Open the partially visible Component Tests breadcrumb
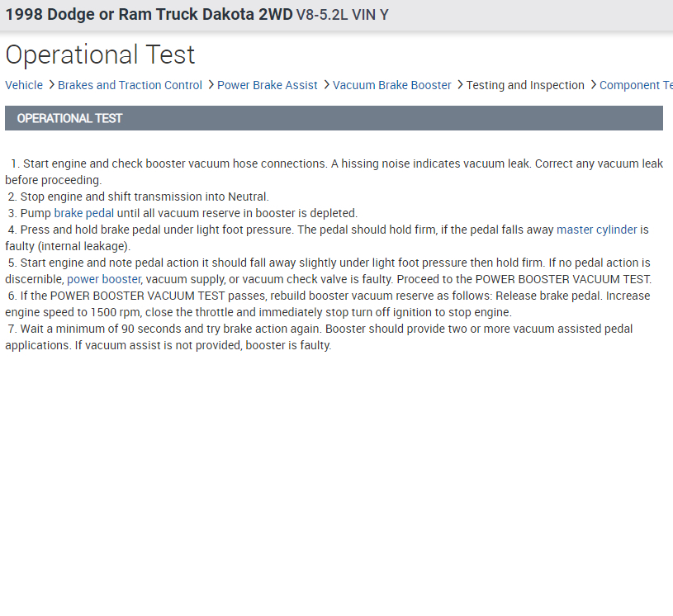This screenshot has width=673, height=616. pyautogui.click(x=636, y=85)
